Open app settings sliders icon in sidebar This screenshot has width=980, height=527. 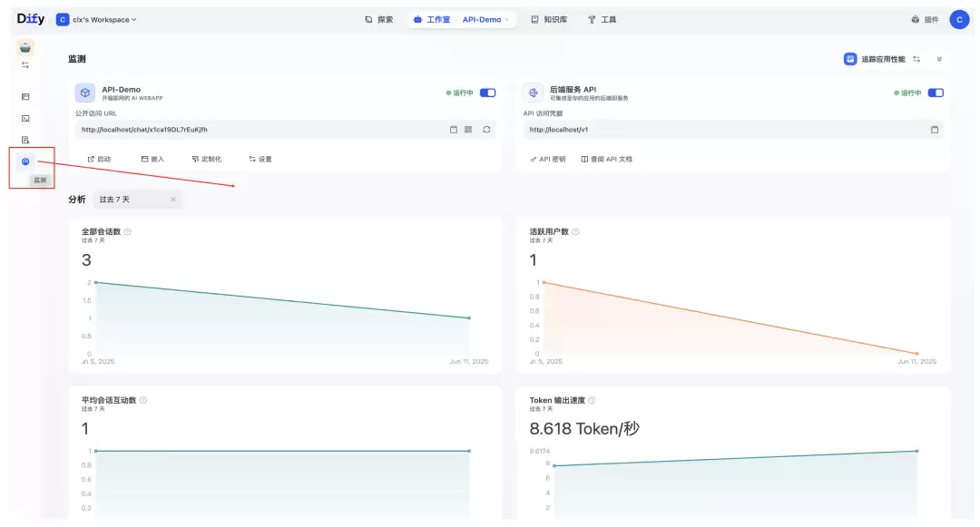25,65
